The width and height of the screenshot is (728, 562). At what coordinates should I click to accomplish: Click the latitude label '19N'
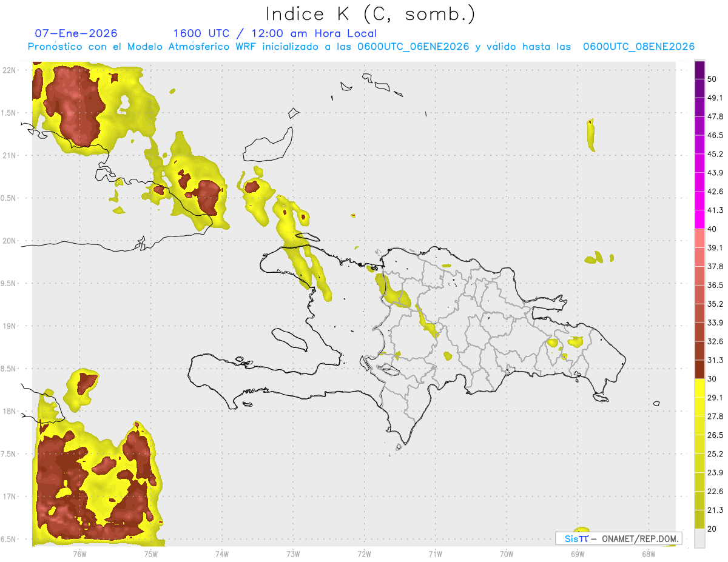[8, 326]
